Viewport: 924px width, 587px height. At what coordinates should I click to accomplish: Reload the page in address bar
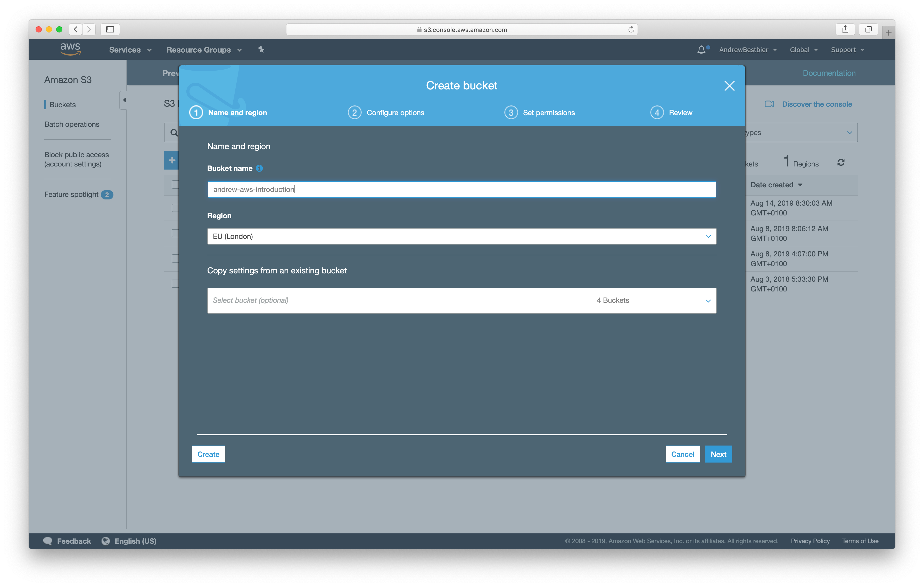click(x=631, y=30)
